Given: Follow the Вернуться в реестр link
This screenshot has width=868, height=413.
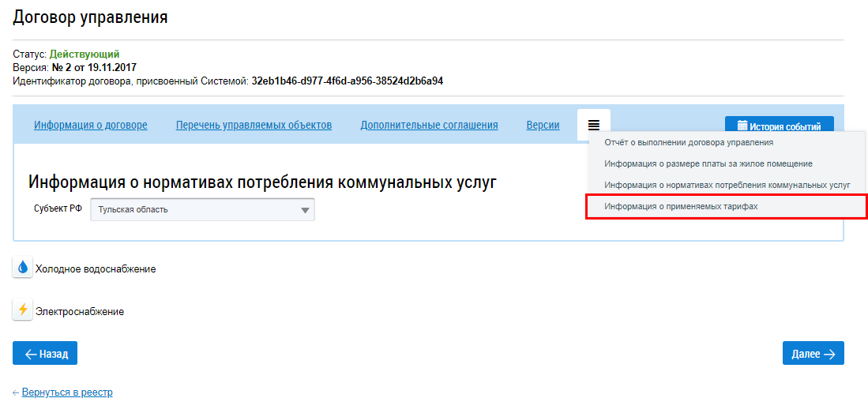Looking at the screenshot, I should coord(67,392).
